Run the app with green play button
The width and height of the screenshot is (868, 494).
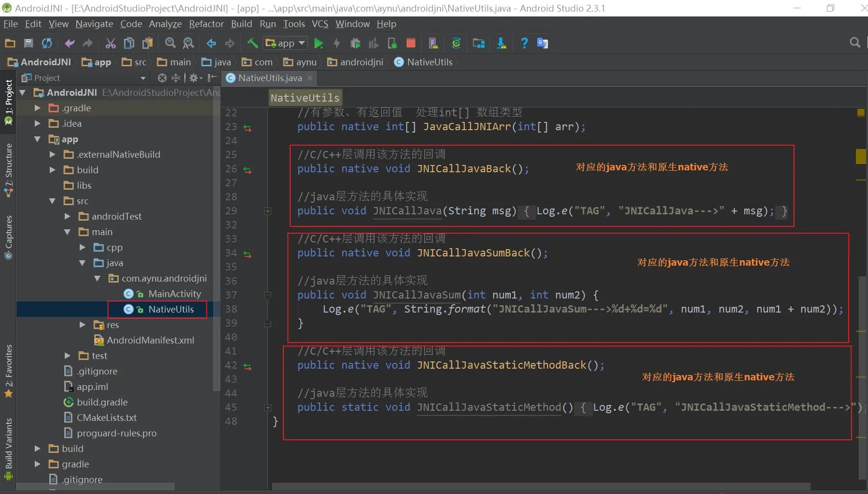[x=319, y=43]
